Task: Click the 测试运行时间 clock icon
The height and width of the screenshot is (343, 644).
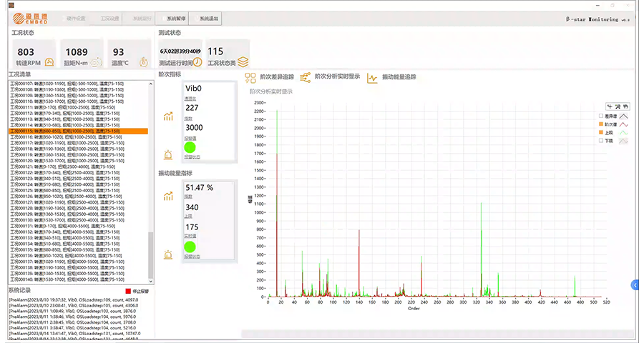Action: pyautogui.click(x=196, y=63)
